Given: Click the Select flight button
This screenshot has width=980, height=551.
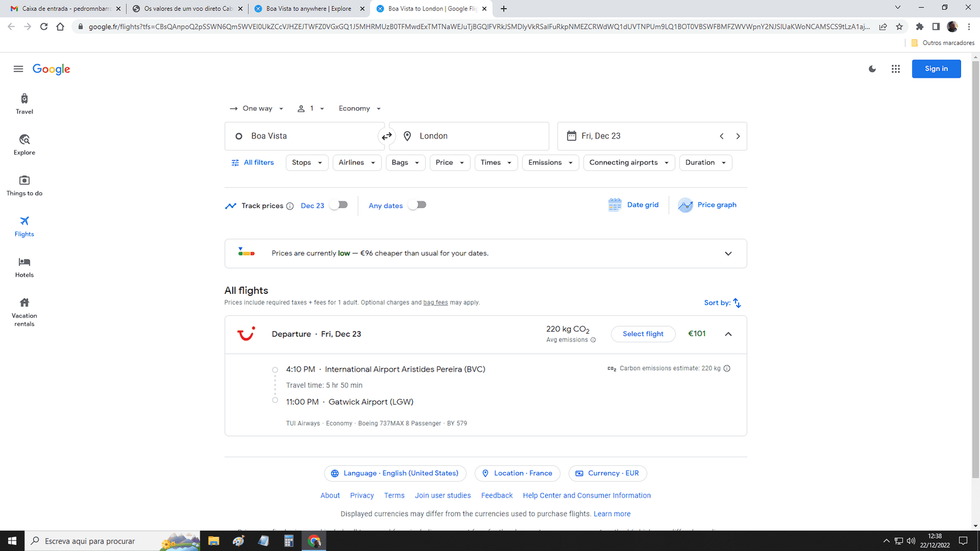Looking at the screenshot, I should (x=643, y=334).
